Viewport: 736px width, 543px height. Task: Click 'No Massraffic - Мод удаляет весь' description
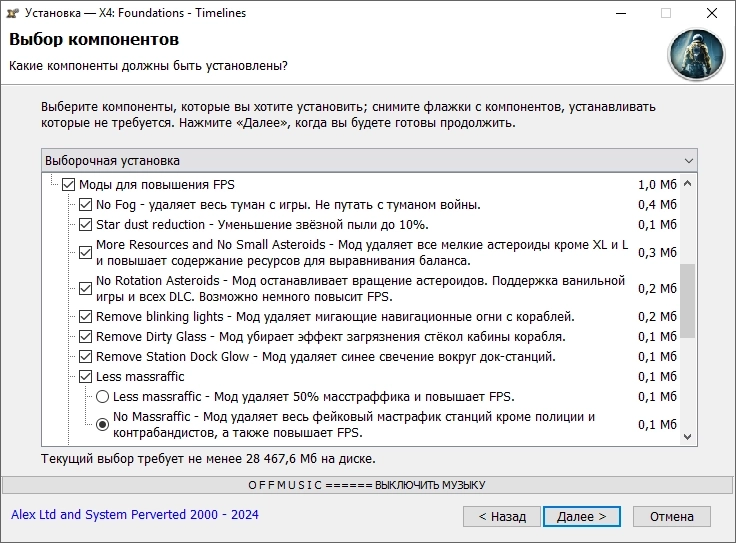[354, 424]
